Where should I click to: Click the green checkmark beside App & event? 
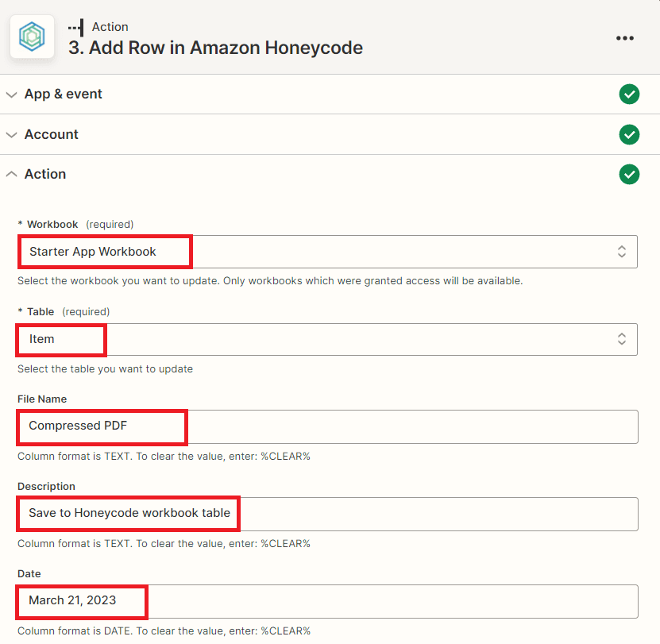[629, 94]
